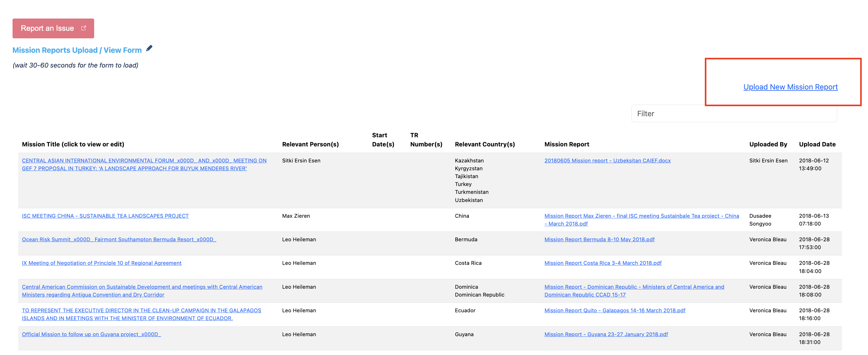Click the Upload Date column header
Screen dimensions: 868x355
(817, 145)
